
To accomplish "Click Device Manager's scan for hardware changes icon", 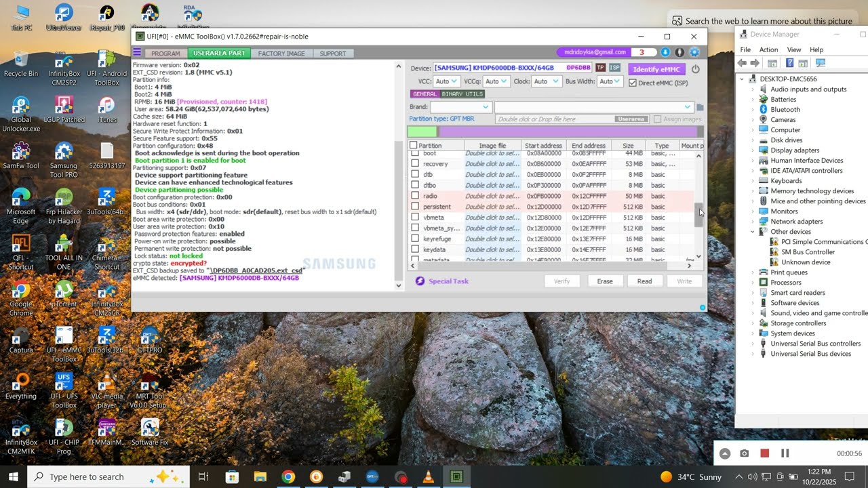I will [x=821, y=63].
